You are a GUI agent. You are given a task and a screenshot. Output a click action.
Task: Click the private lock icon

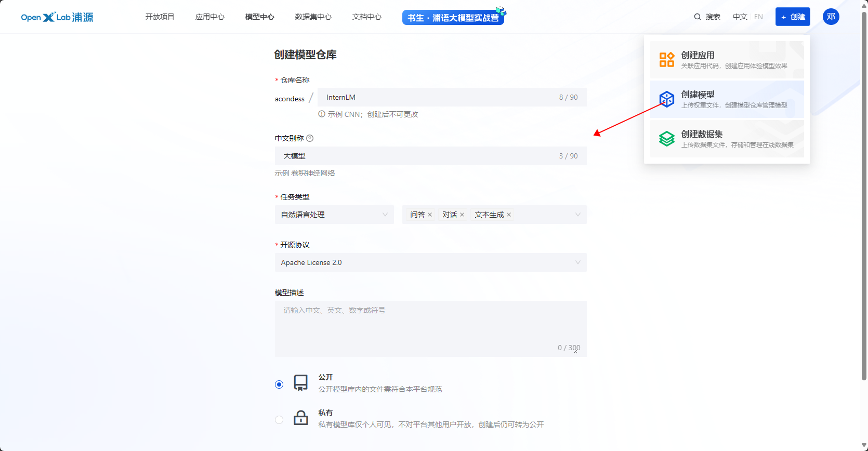300,418
